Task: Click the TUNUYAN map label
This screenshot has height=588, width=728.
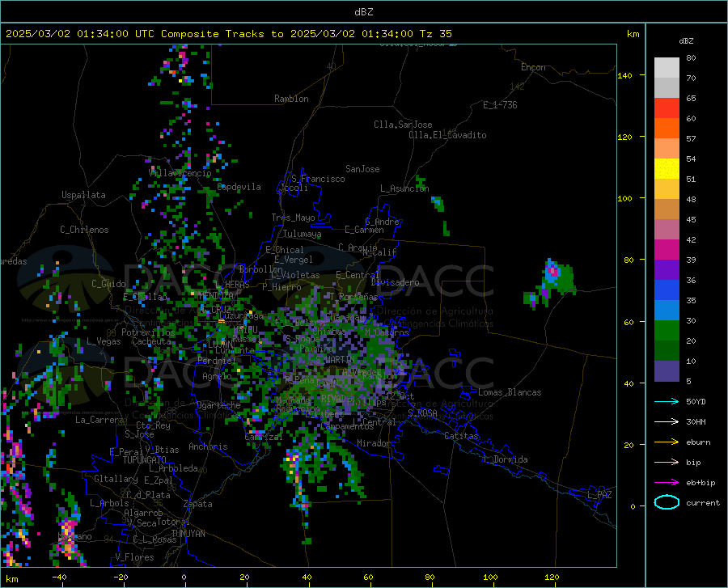Action: click(188, 534)
